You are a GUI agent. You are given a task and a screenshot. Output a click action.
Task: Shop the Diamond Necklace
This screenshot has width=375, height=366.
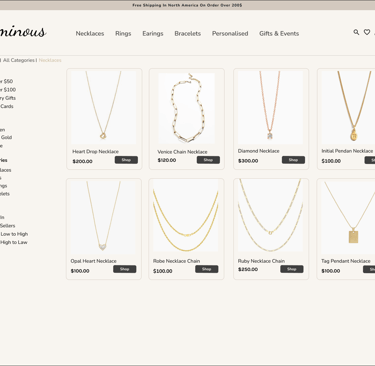293,160
